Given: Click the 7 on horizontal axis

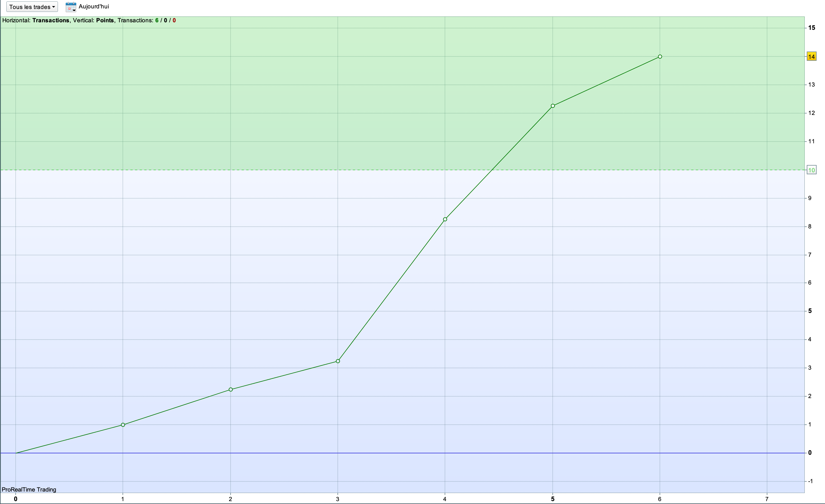Looking at the screenshot, I should [767, 499].
